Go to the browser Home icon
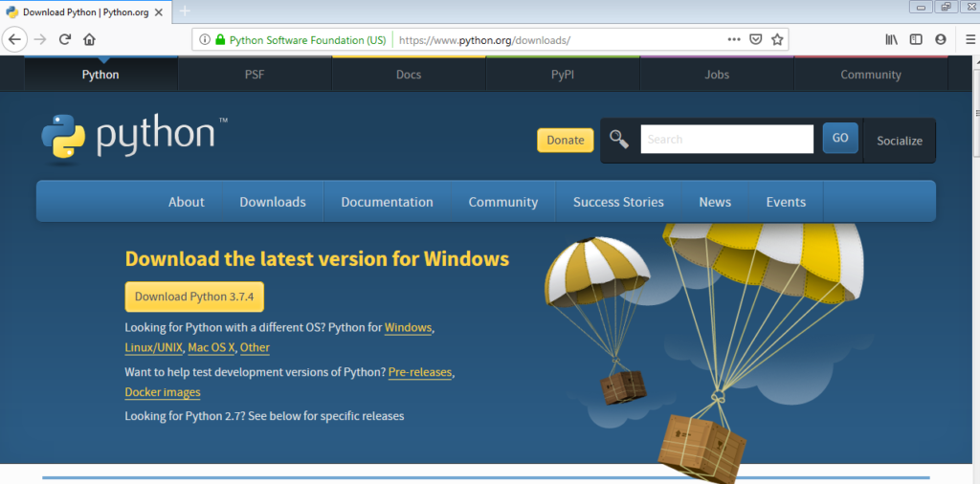This screenshot has height=484, width=980. point(89,39)
